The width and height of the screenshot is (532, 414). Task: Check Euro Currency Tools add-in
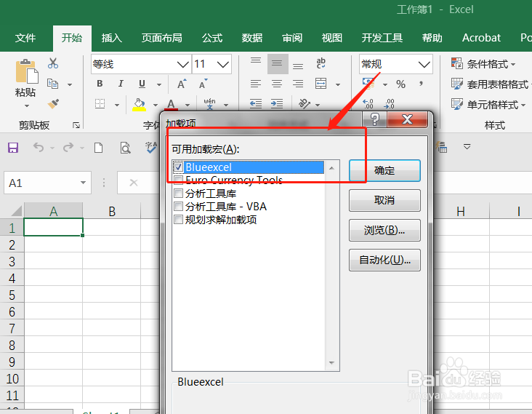[179, 180]
